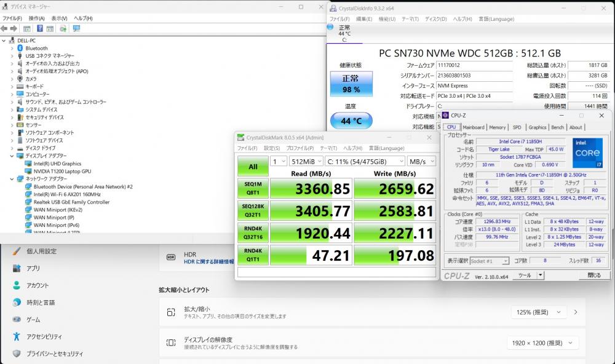Click the forward arrow in Device Manager toolbar

click(14, 29)
